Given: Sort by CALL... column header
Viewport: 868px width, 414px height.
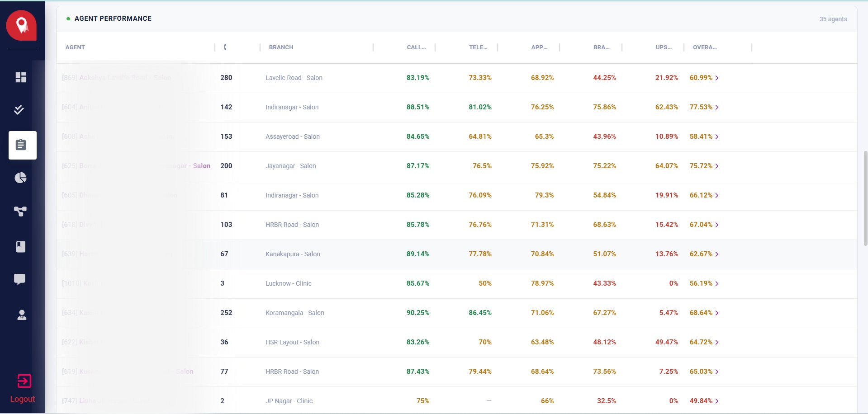Looking at the screenshot, I should point(416,47).
